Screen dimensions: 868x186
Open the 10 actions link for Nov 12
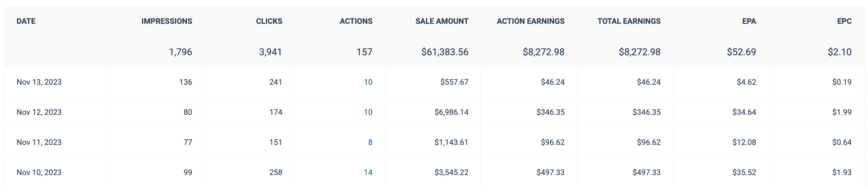(x=368, y=112)
